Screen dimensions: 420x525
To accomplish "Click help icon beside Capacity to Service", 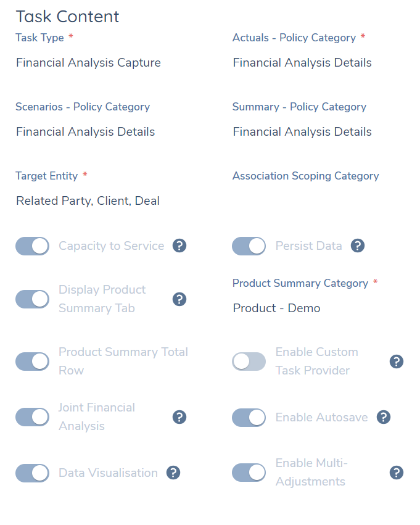I will tap(179, 246).
